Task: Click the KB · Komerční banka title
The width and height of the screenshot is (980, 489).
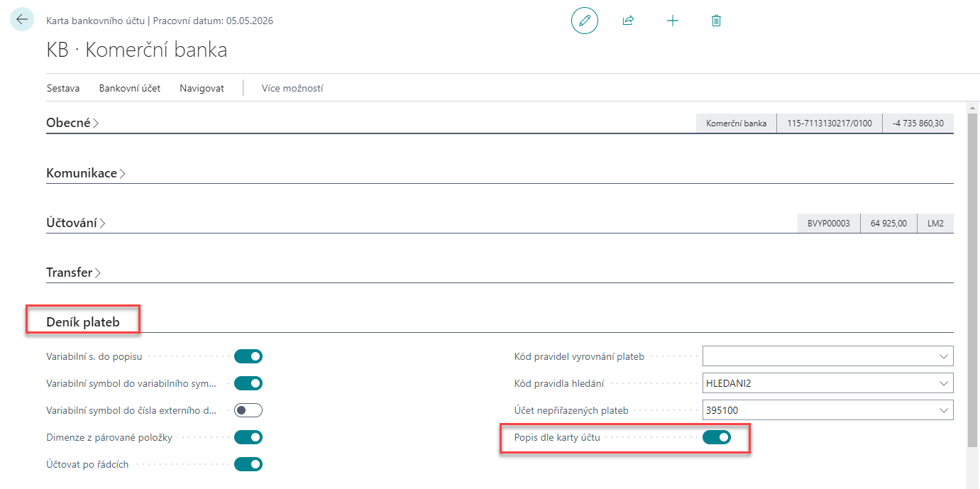Action: click(137, 50)
